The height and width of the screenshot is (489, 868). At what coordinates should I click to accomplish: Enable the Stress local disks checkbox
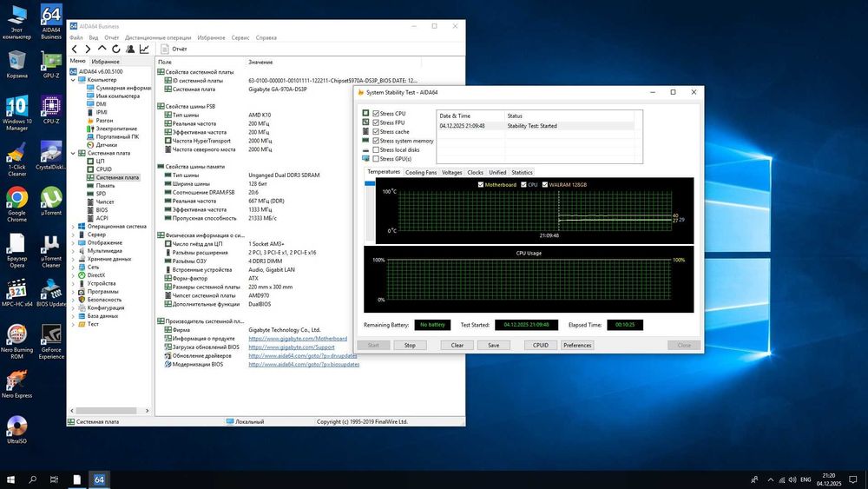click(x=376, y=149)
